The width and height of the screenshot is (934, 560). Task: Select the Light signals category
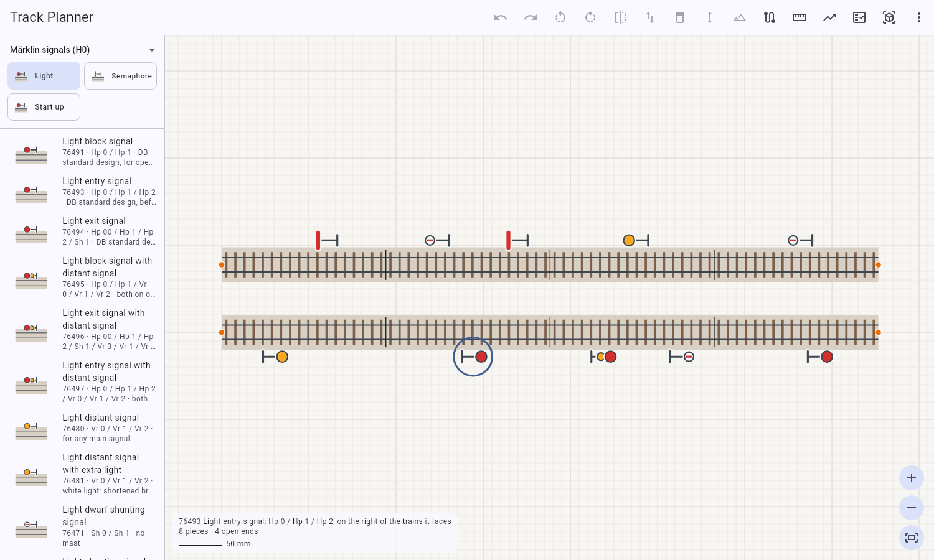[x=44, y=76]
